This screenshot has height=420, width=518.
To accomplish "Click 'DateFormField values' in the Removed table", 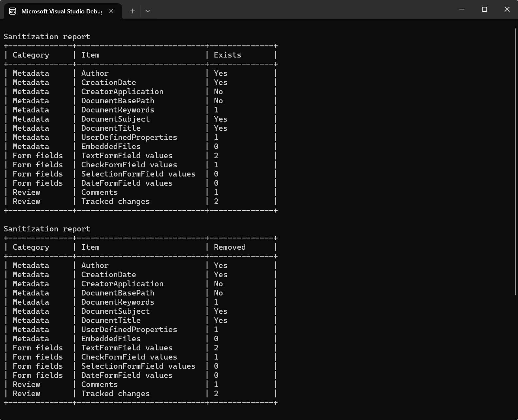I will pyautogui.click(x=127, y=375).
